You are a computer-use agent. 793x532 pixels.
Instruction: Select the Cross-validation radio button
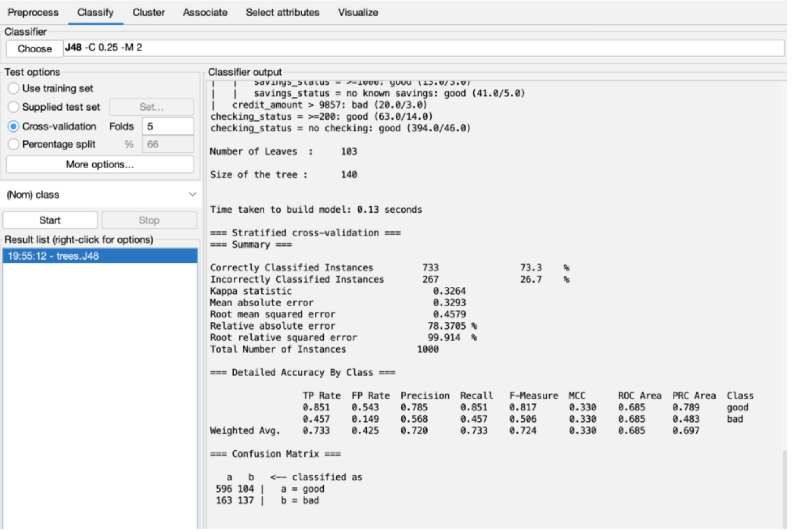[x=13, y=126]
